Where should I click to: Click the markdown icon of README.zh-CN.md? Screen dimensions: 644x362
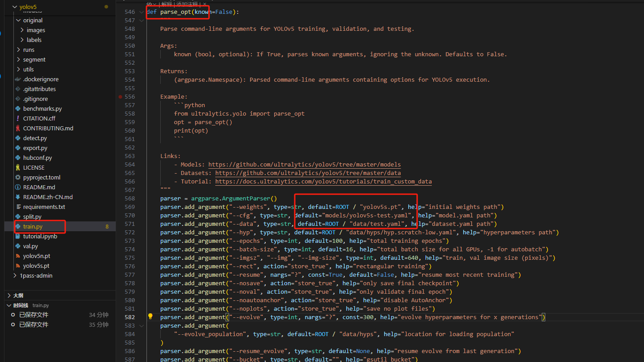[18, 197]
